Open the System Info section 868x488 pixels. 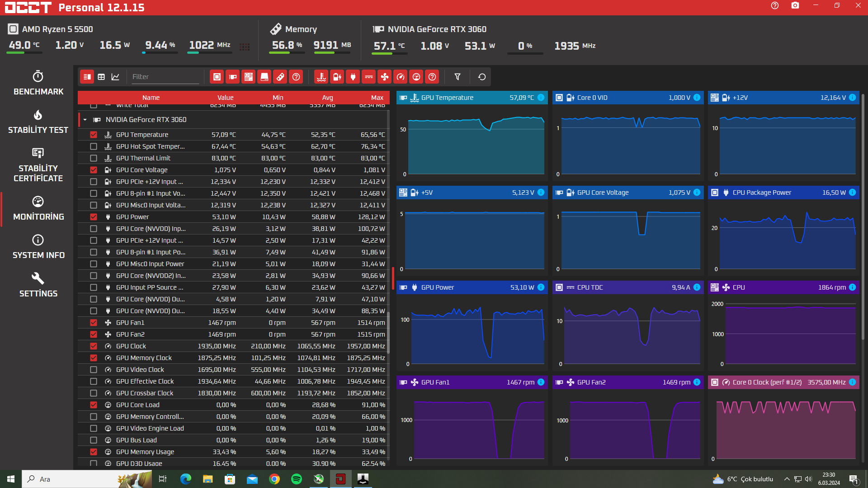(38, 247)
